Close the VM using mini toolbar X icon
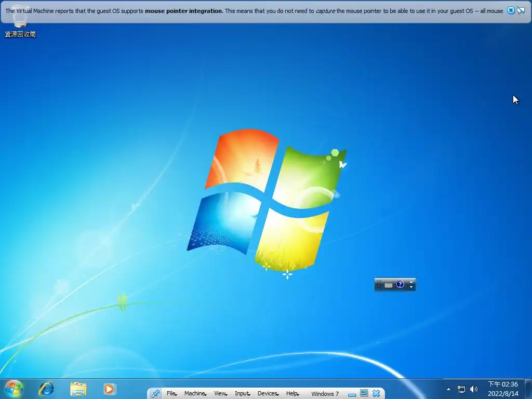Image resolution: width=532 pixels, height=399 pixels. (376, 394)
